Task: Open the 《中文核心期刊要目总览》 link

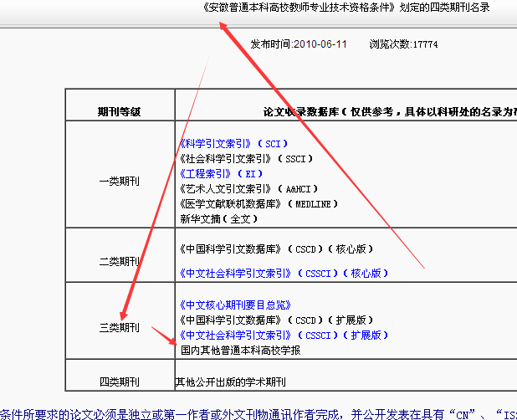Action: coord(235,305)
